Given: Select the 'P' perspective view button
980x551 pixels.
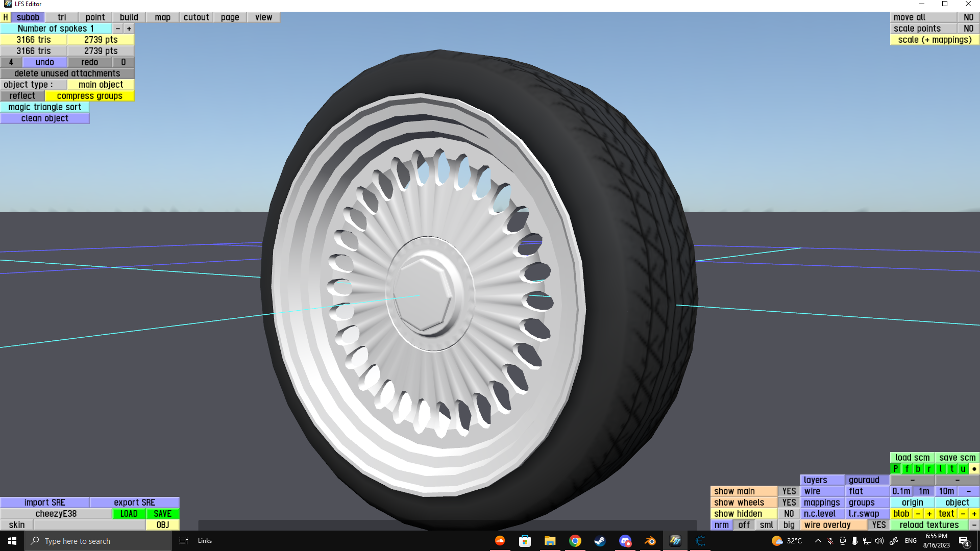Looking at the screenshot, I should tap(896, 469).
